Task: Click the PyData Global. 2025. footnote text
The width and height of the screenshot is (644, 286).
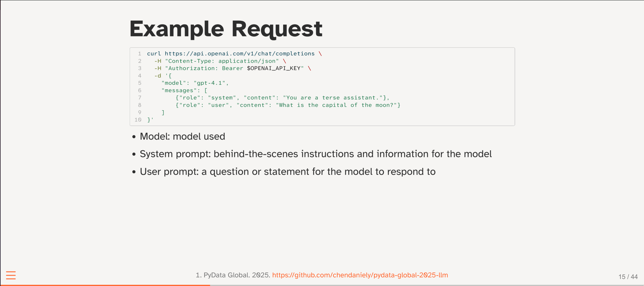Action: pos(233,275)
